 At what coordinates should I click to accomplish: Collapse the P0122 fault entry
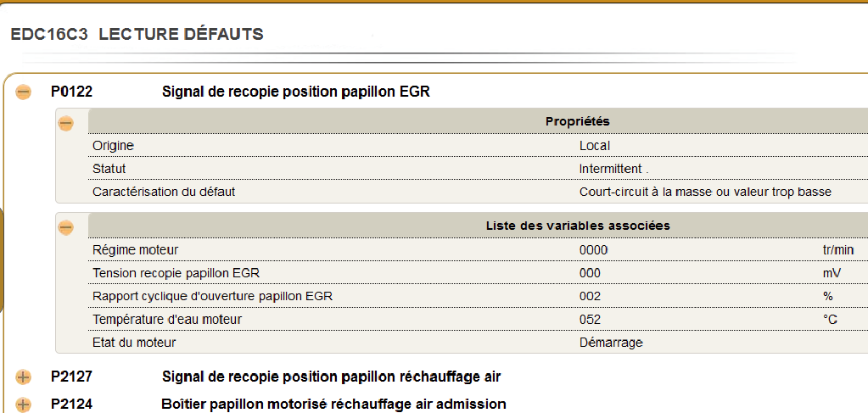point(23,92)
